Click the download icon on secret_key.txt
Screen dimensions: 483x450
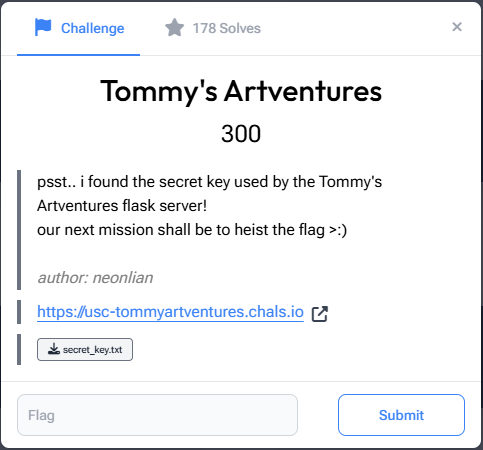point(53,349)
